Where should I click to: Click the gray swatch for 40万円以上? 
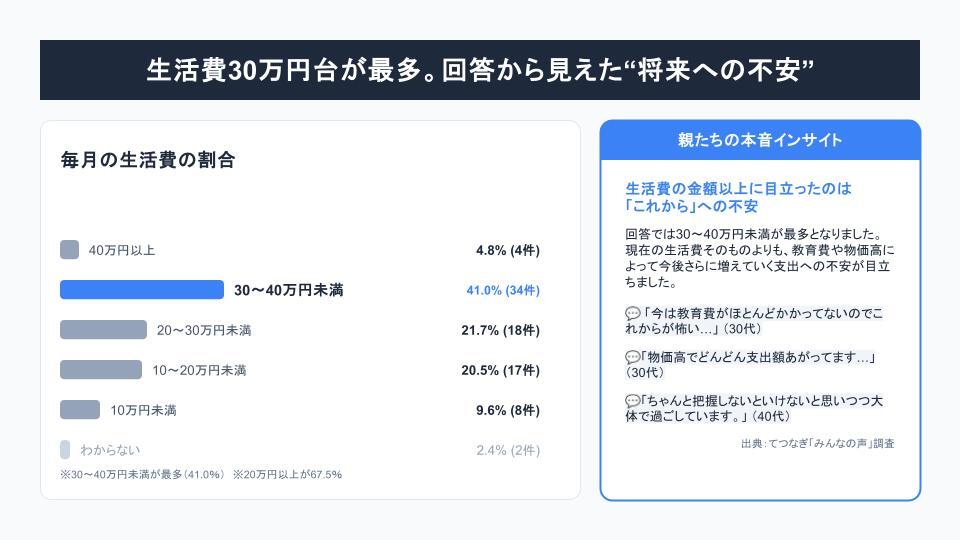click(69, 250)
